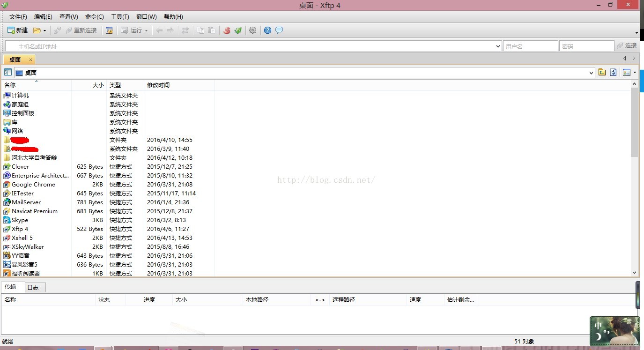Image resolution: width=644 pixels, height=350 pixels.
Task: Click the 运行 run button
Action: [132, 30]
